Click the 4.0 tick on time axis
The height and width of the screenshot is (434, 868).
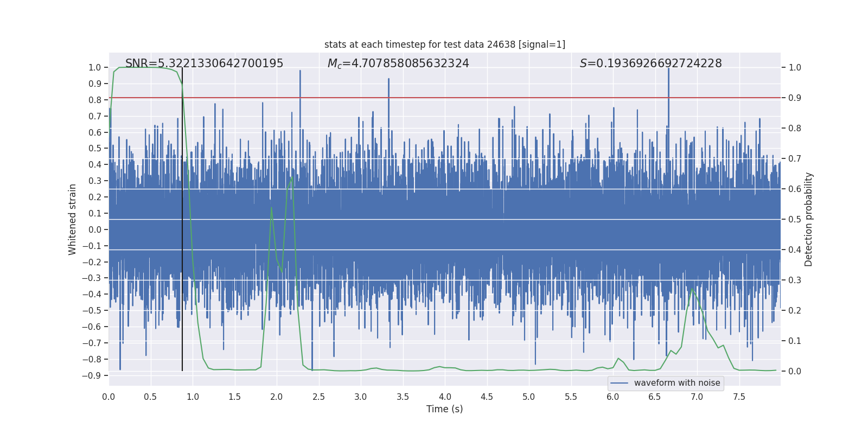click(x=445, y=397)
